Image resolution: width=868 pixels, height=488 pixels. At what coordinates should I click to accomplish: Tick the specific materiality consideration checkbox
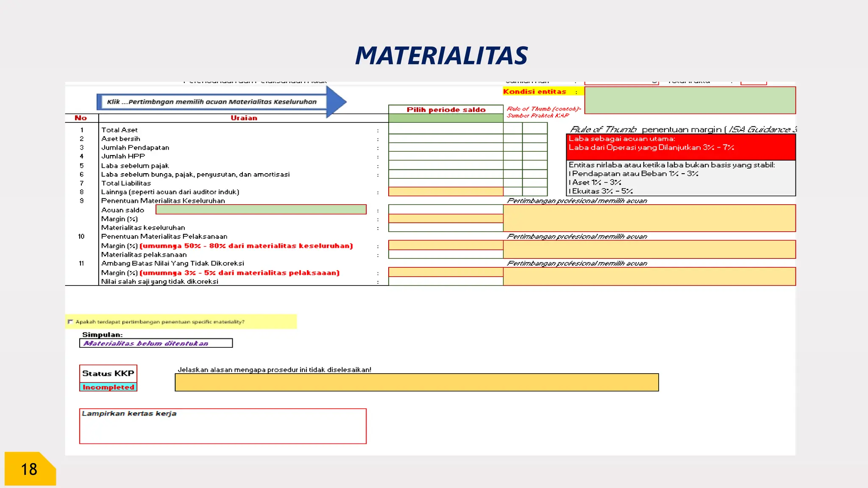70,322
